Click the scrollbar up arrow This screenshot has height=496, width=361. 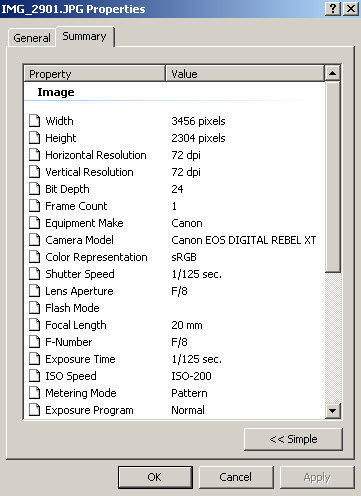(332, 73)
